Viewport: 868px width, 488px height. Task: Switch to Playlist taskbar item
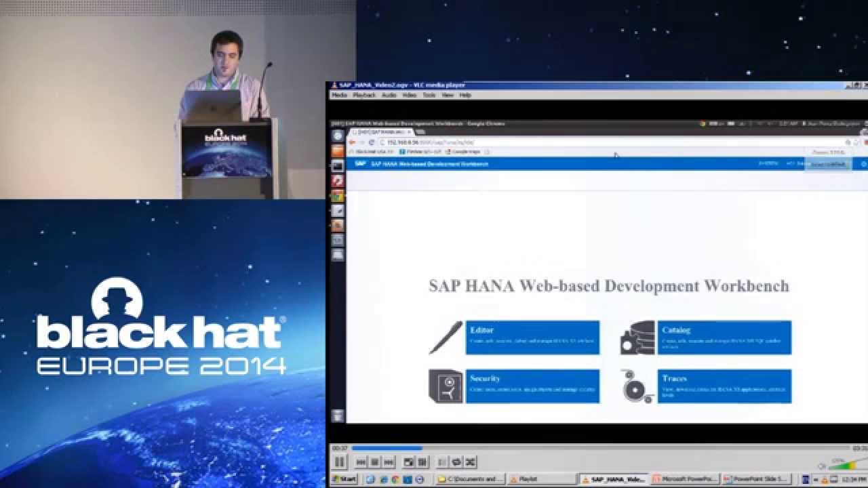[541, 479]
